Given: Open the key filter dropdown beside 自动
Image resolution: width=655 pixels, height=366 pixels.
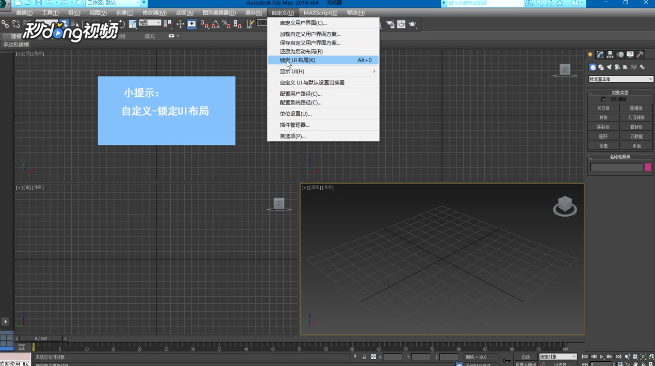Looking at the screenshot, I should [x=558, y=357].
